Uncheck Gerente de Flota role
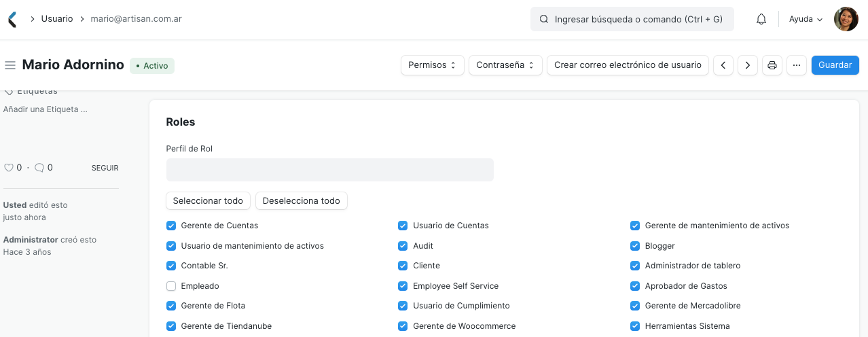 pos(171,306)
